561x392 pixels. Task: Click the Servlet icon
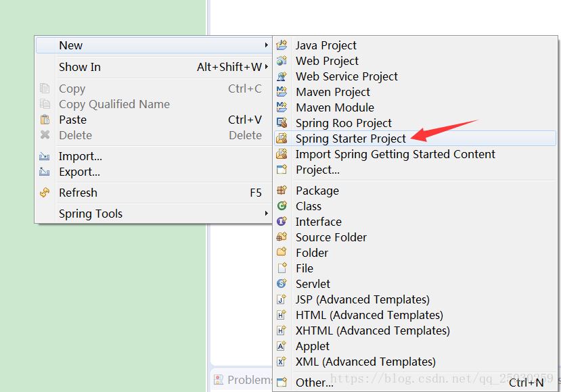(282, 284)
